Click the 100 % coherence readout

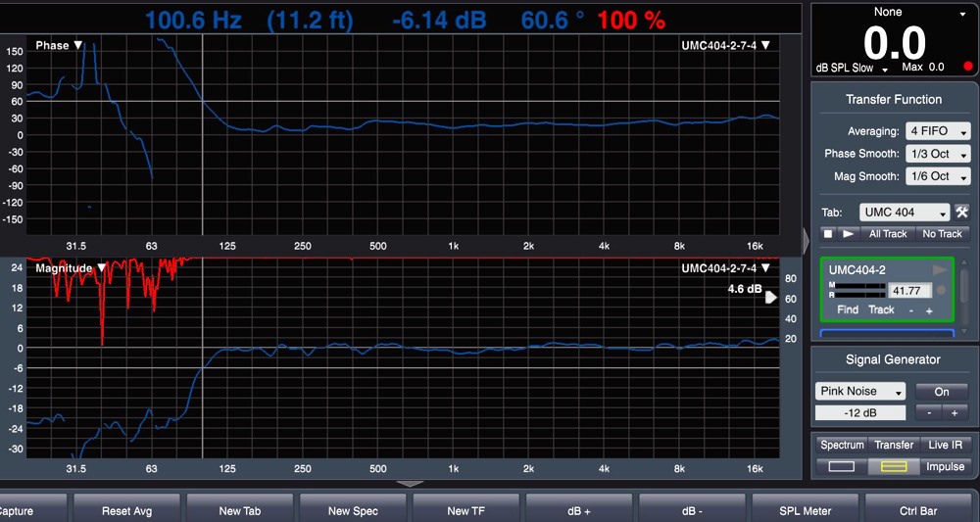click(630, 22)
